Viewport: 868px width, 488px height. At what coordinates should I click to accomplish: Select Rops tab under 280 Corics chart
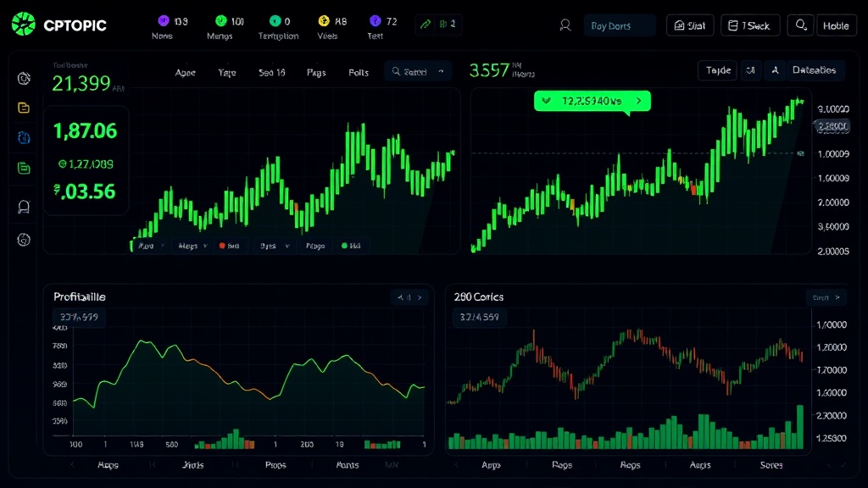562,465
